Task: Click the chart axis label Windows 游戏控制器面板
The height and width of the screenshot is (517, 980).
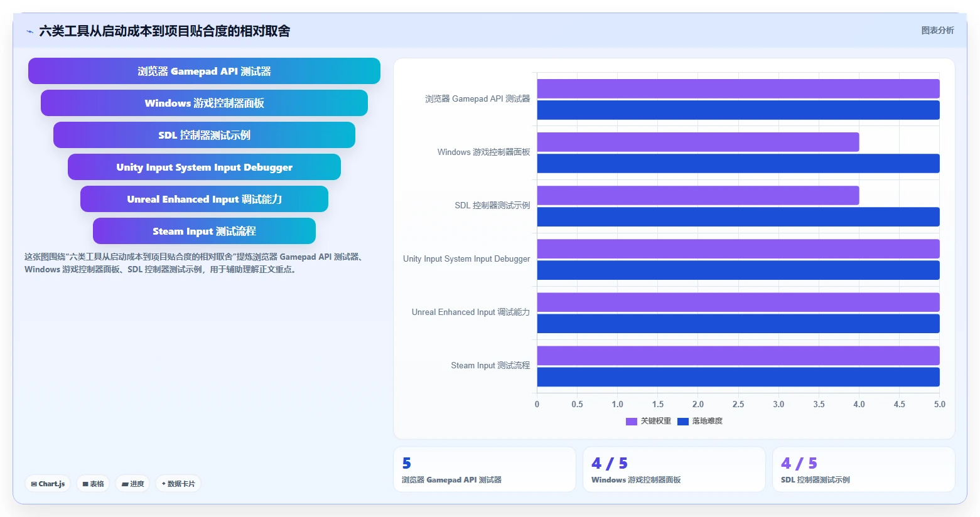Action: pos(483,152)
